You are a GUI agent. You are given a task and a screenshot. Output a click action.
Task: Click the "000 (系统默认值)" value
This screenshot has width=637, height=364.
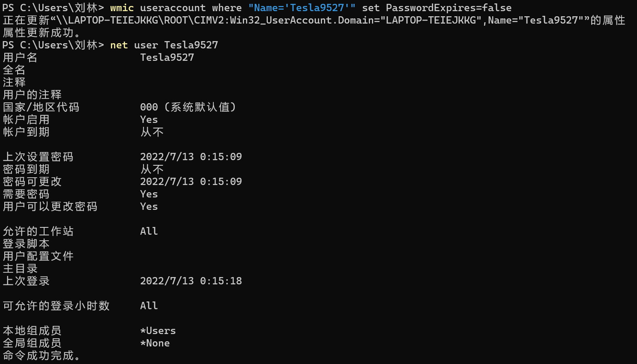coord(188,107)
